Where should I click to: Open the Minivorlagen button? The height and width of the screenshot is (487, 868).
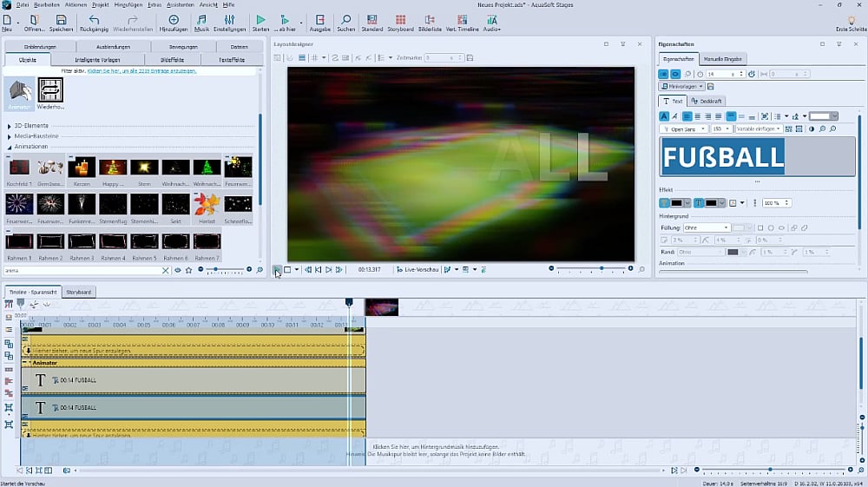click(682, 87)
